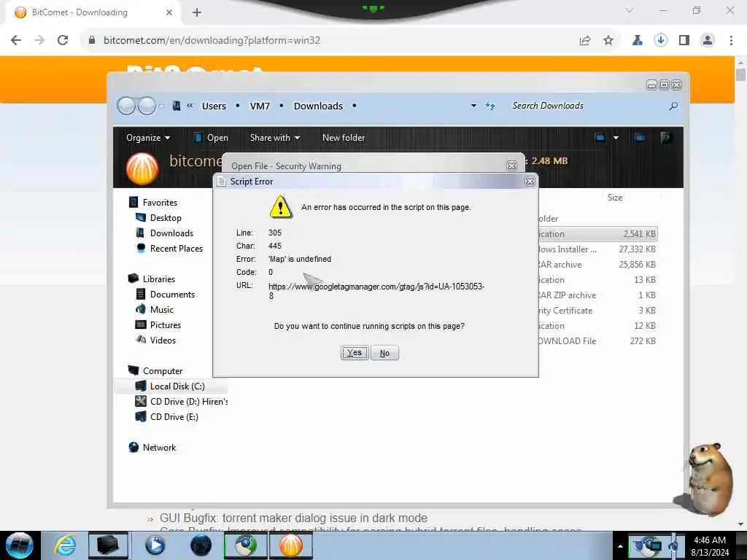747x560 pixels.
Task: Click the Explorer back navigation button
Action: 126,106
